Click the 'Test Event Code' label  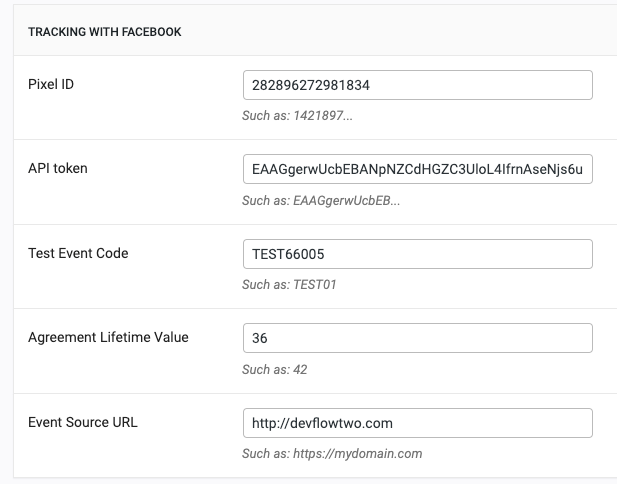(x=78, y=253)
